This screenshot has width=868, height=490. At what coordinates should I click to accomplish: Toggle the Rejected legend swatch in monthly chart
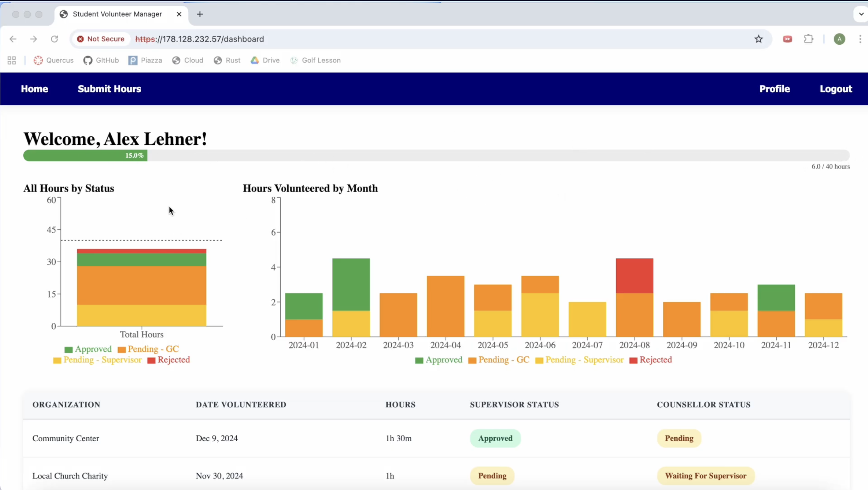click(x=633, y=360)
